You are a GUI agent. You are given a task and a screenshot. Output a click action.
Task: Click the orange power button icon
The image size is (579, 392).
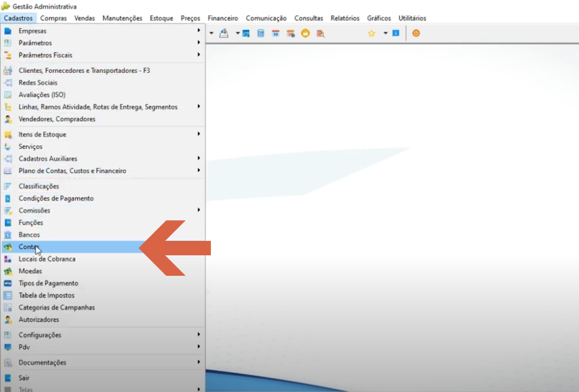(416, 33)
